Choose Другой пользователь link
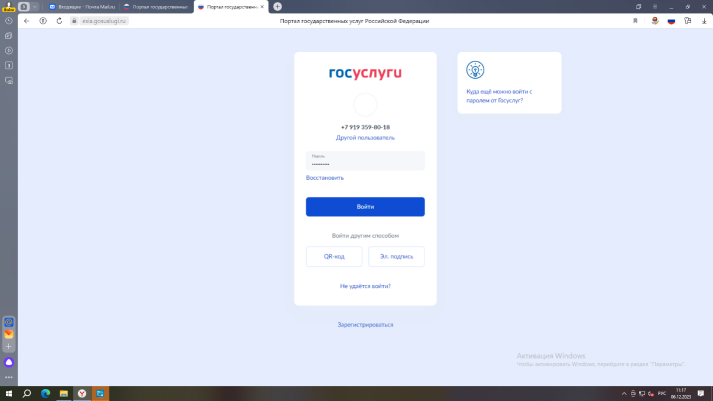713x401 pixels. coord(365,137)
